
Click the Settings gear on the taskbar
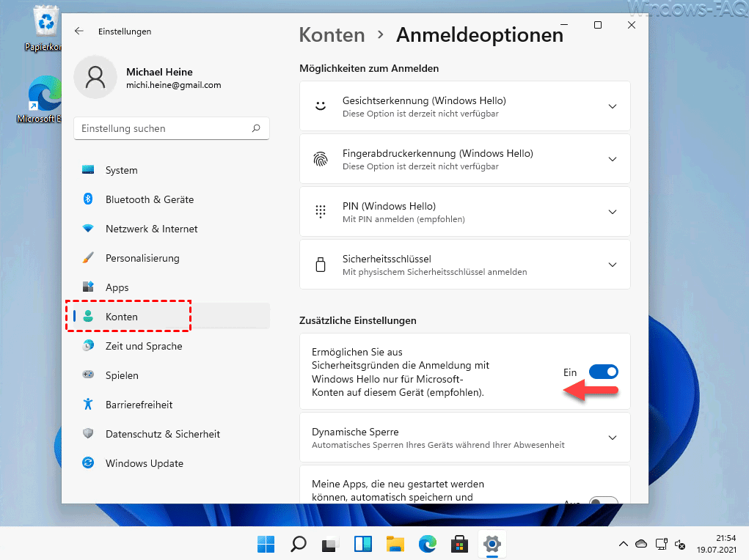tap(492, 544)
